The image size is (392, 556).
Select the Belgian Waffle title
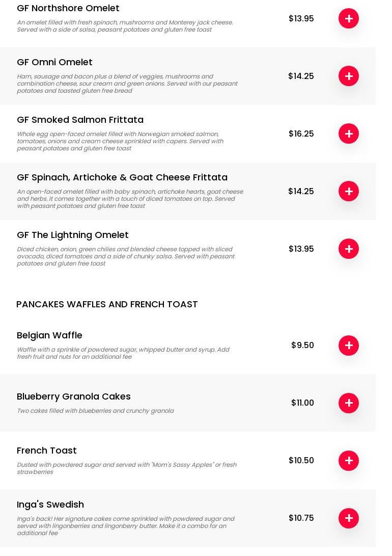(49, 335)
